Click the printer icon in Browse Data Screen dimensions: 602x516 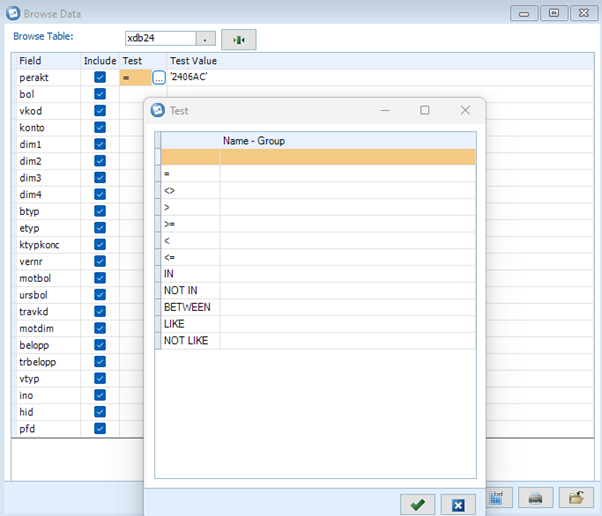535,498
